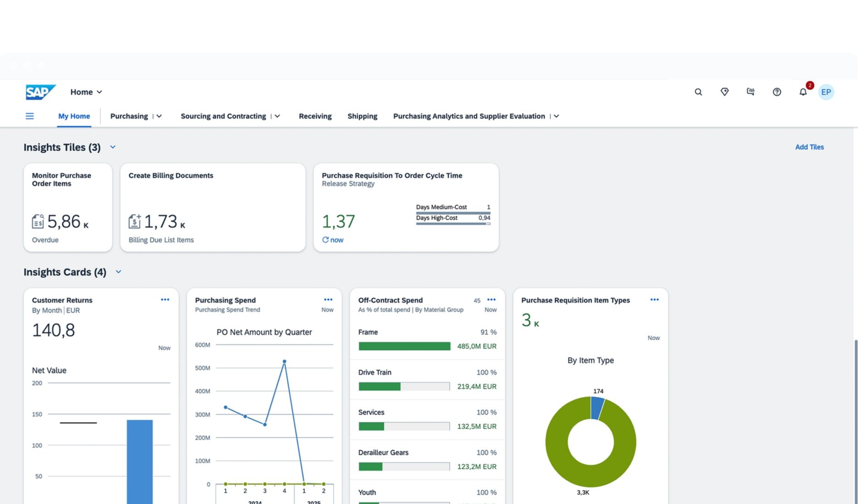
Task: Open the notifications bell
Action: (x=803, y=92)
